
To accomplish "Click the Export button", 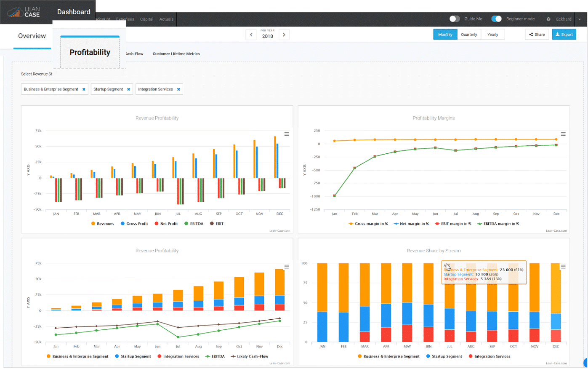I will [564, 35].
